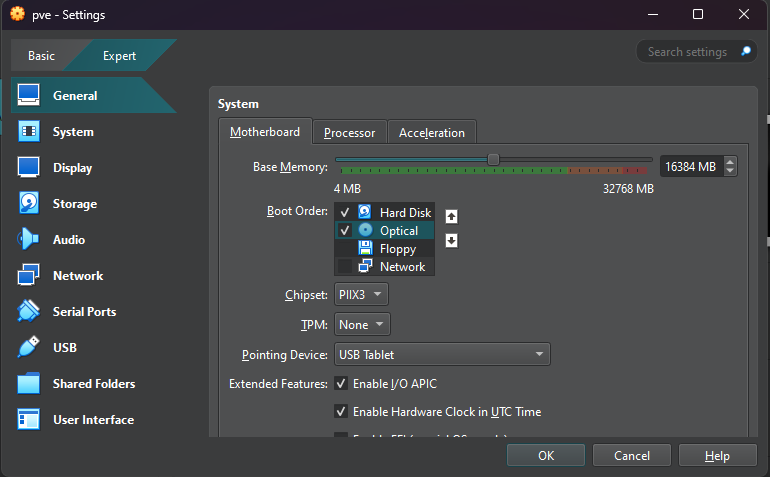This screenshot has width=770, height=477.
Task: Select the USB settings icon
Action: pyautogui.click(x=29, y=348)
